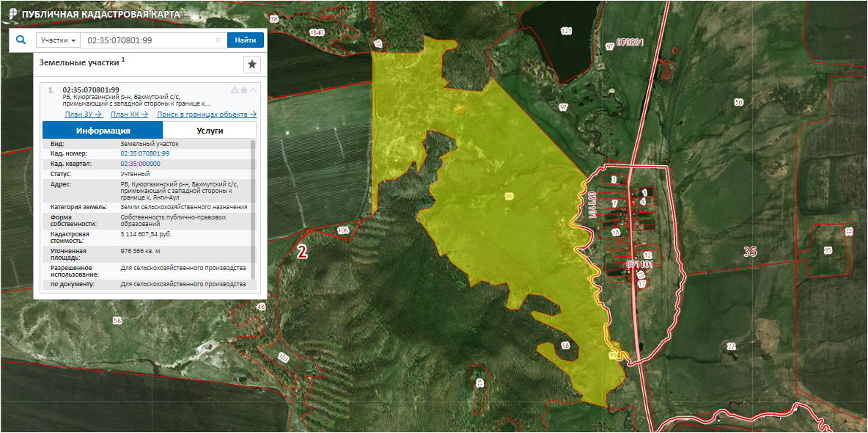The width and height of the screenshot is (868, 433).
Task: Open the План ЗУ link
Action: point(83,114)
